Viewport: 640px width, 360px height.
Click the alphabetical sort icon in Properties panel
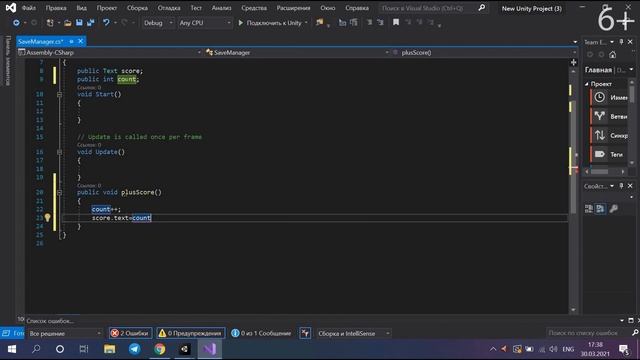[600, 209]
